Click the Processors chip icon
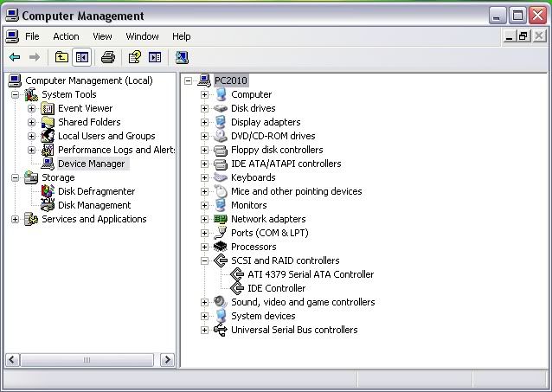 [x=221, y=247]
